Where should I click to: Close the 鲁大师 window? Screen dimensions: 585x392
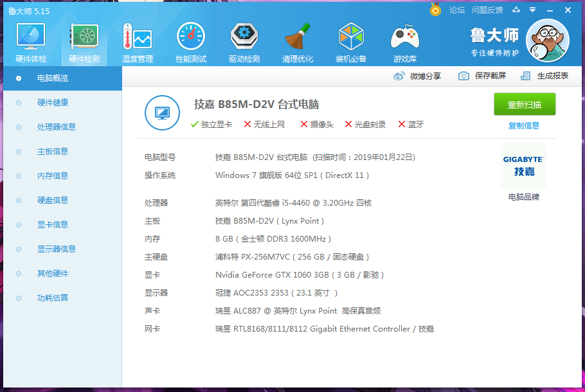(568, 10)
